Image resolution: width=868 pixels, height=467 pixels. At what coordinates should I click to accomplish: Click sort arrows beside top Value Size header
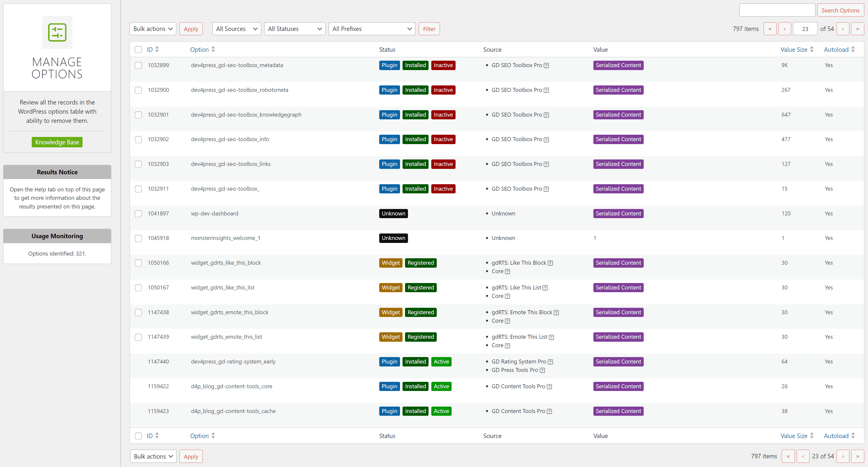[x=812, y=50]
